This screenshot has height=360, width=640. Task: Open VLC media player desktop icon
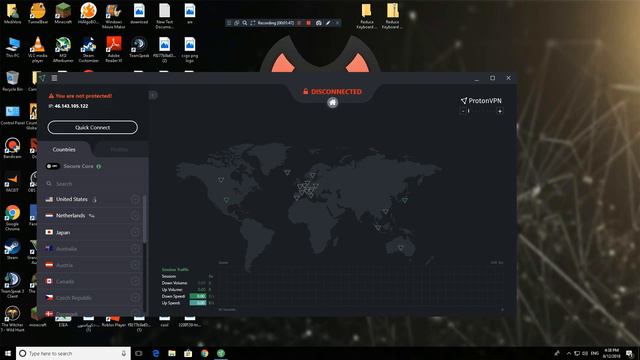(38, 49)
